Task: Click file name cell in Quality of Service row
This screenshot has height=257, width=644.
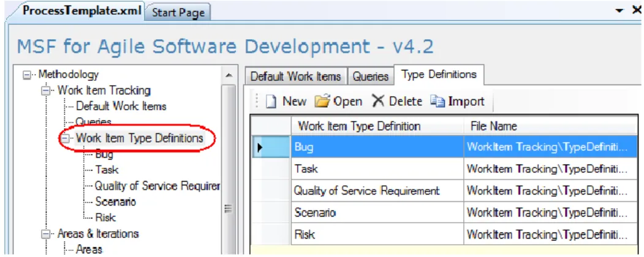Action: (550, 190)
